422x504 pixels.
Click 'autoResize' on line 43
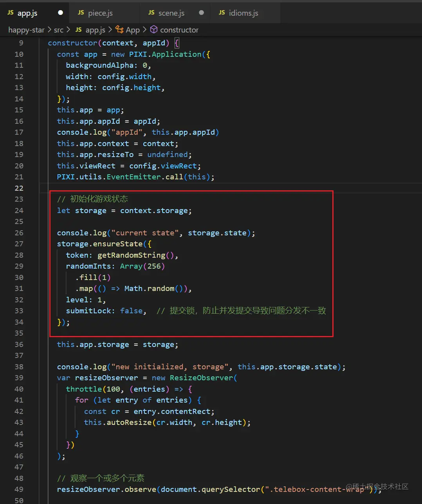[x=129, y=423]
